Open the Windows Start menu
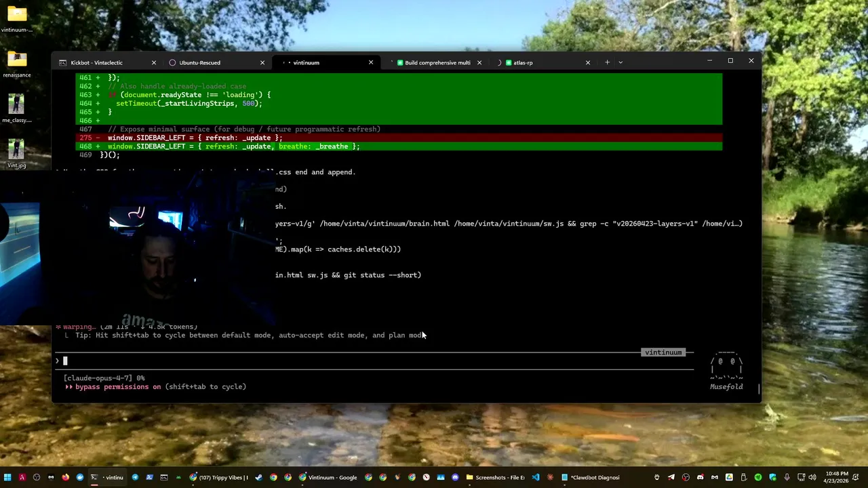The width and height of the screenshot is (868, 488). coord(7,477)
